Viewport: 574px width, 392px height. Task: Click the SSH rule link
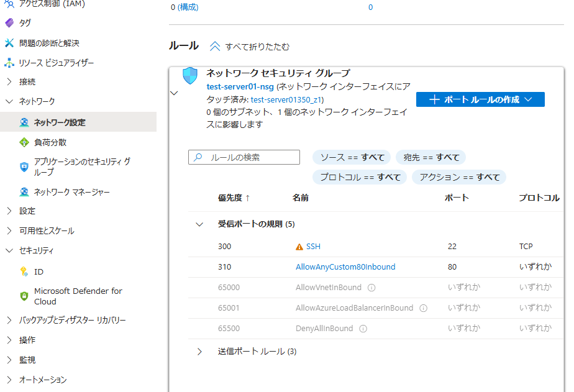pos(313,247)
